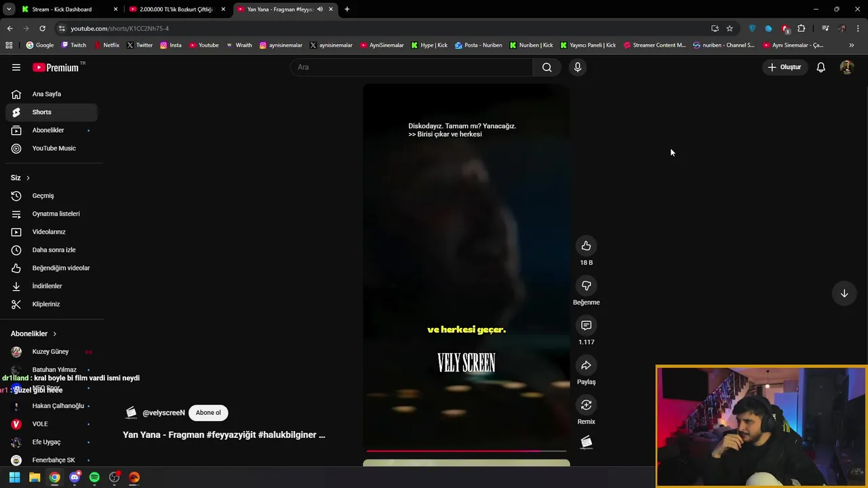Open the Efe Uygaç subscription
The image size is (868, 488).
52,442
